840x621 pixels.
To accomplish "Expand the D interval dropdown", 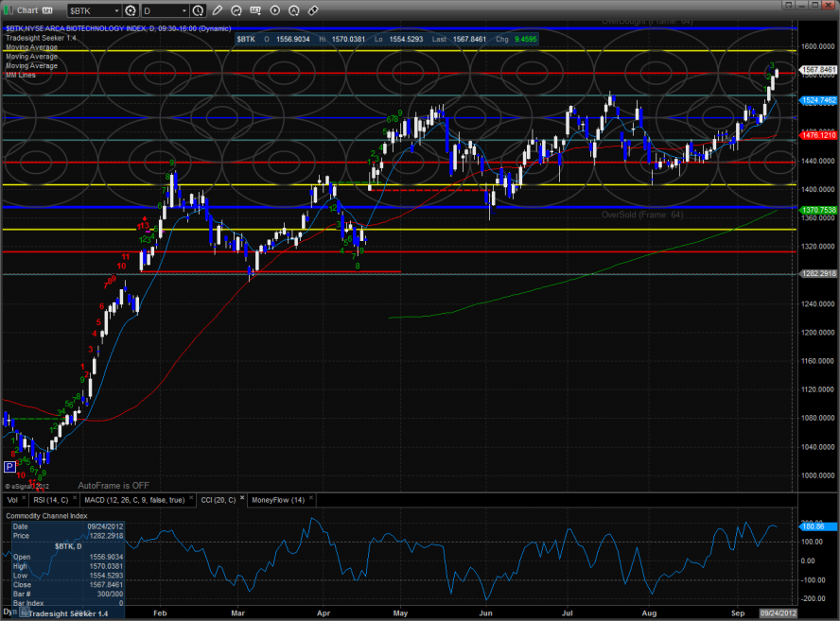I will click(183, 10).
